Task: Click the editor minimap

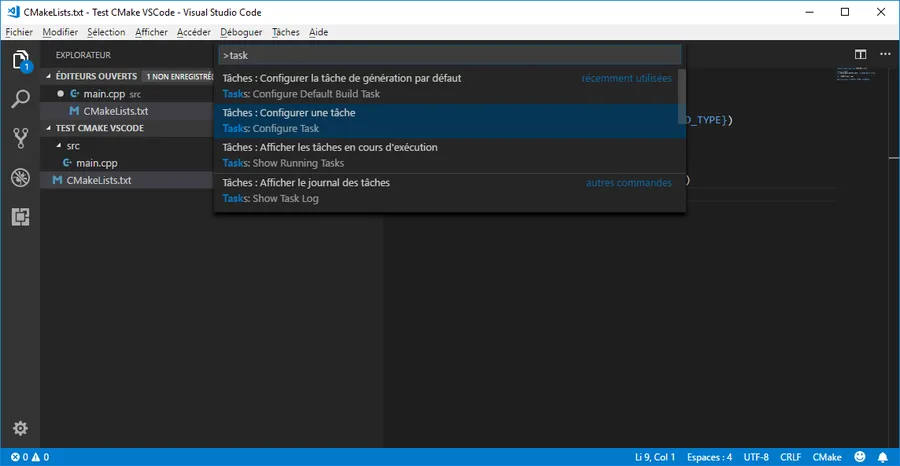Action: point(854,75)
